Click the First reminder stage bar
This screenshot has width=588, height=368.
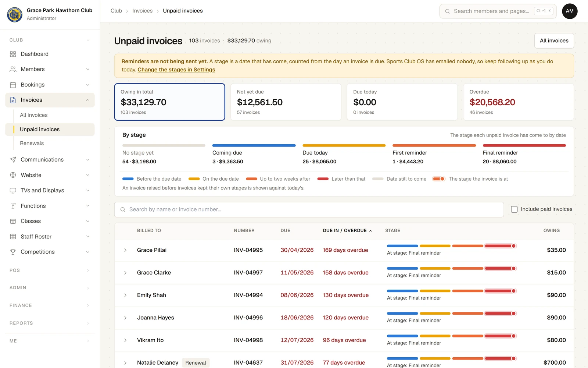click(x=434, y=145)
